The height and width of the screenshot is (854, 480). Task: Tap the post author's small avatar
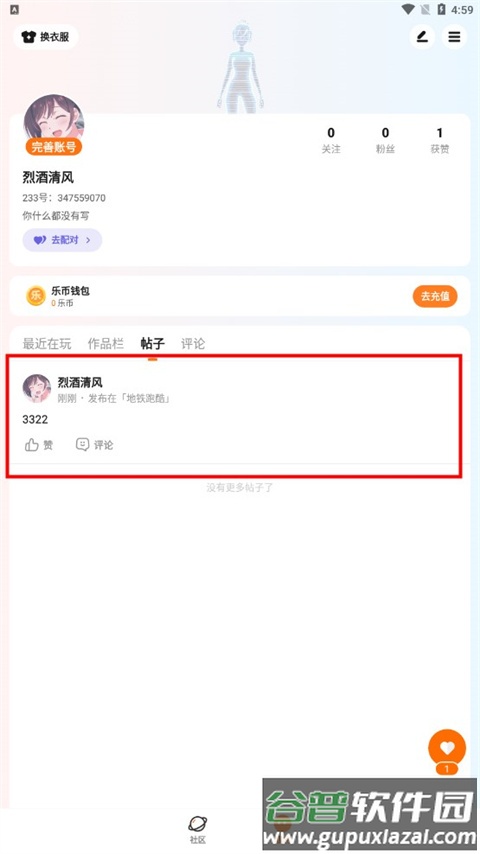[37, 388]
